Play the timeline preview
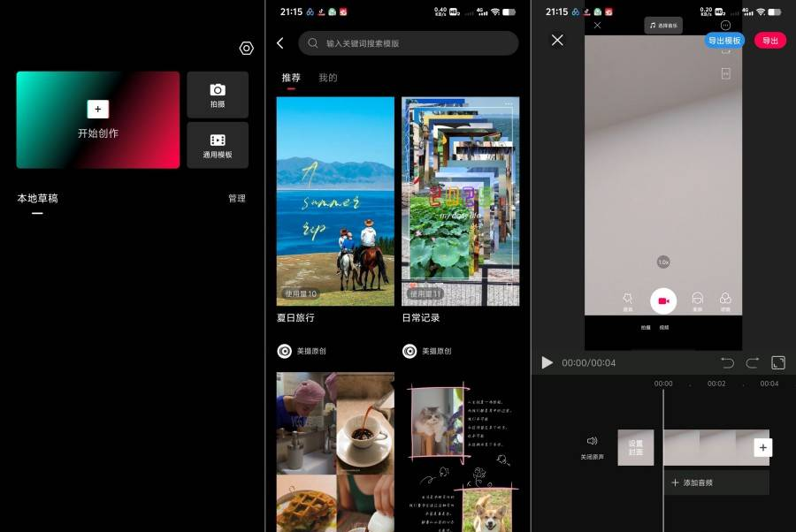The width and height of the screenshot is (796, 532). pyautogui.click(x=547, y=362)
